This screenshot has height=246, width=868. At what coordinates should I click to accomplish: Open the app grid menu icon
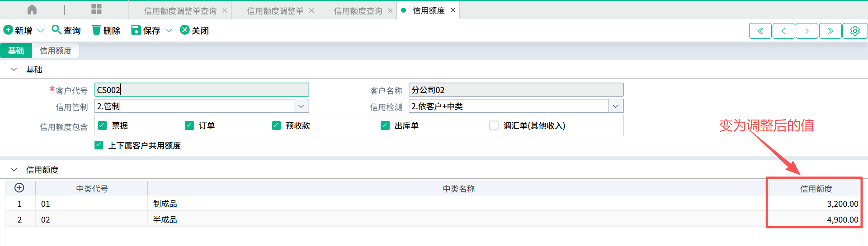96,9
